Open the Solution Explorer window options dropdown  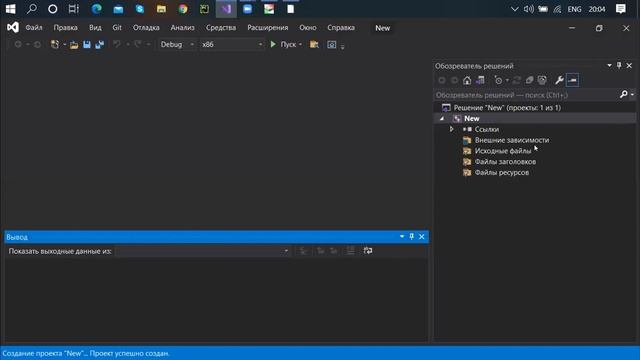coord(609,65)
